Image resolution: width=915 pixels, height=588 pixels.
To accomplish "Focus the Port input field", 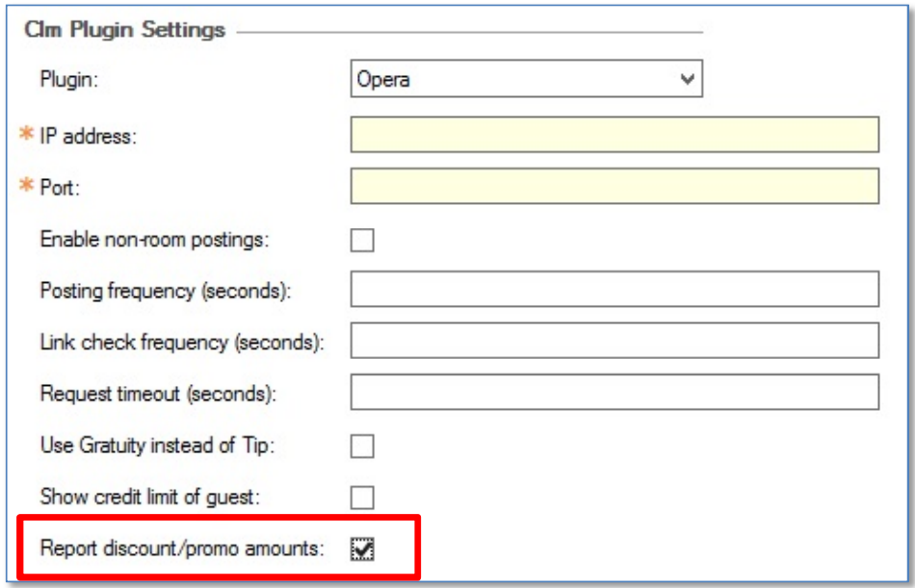I will pos(614,186).
